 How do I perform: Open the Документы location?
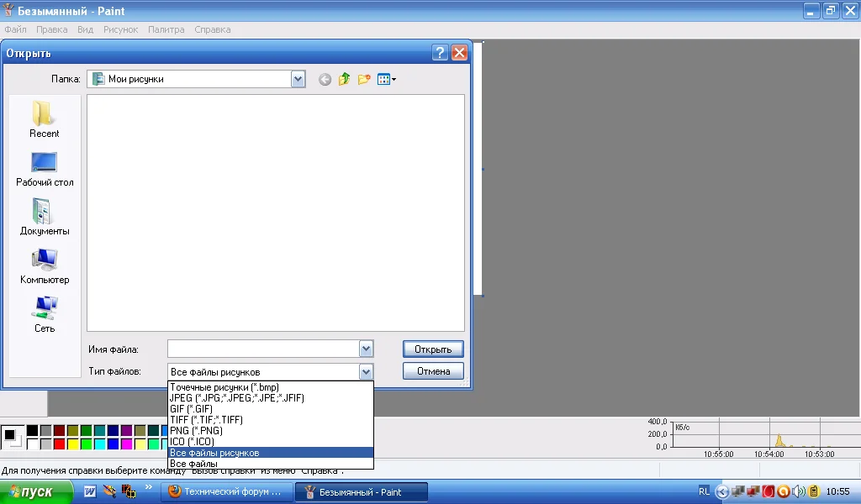[45, 218]
